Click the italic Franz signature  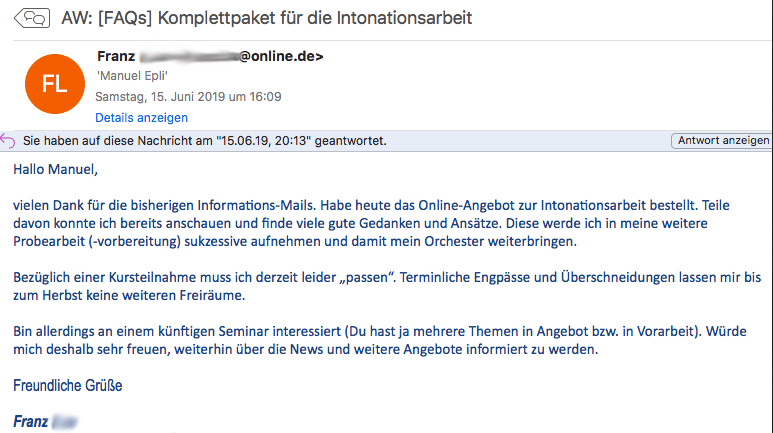31,422
